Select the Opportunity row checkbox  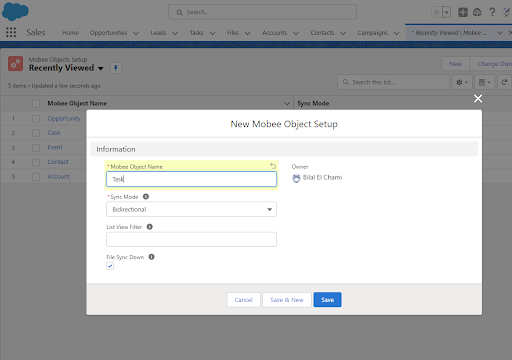(x=36, y=119)
